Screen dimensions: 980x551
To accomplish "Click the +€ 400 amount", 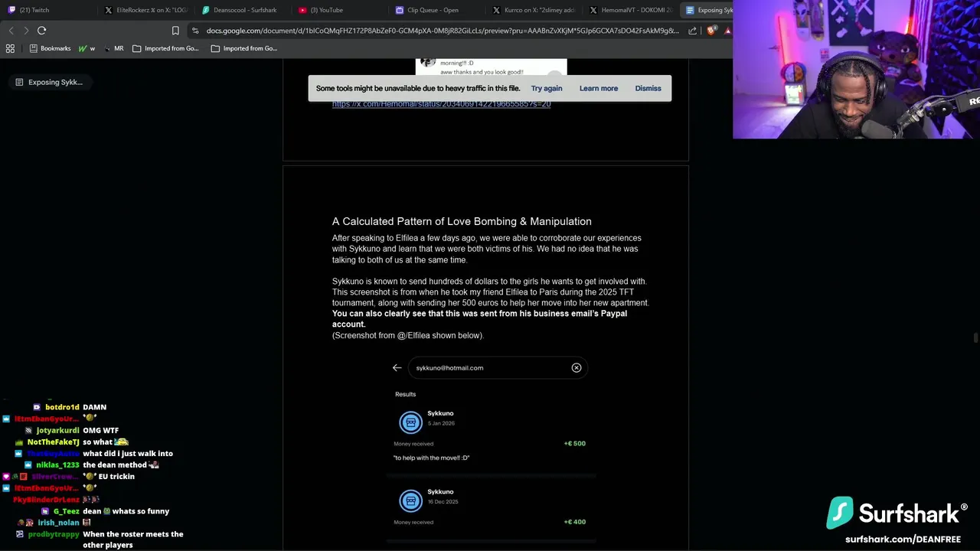I will [x=575, y=522].
